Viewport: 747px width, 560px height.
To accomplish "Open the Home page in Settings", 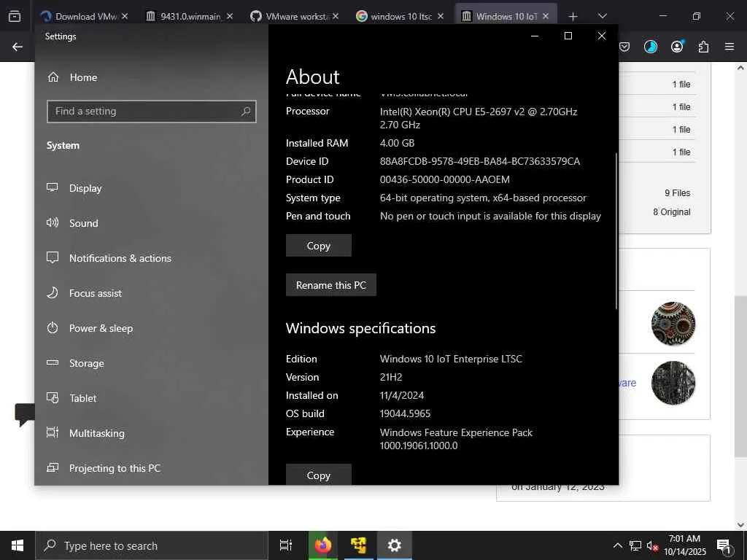I will click(x=72, y=77).
